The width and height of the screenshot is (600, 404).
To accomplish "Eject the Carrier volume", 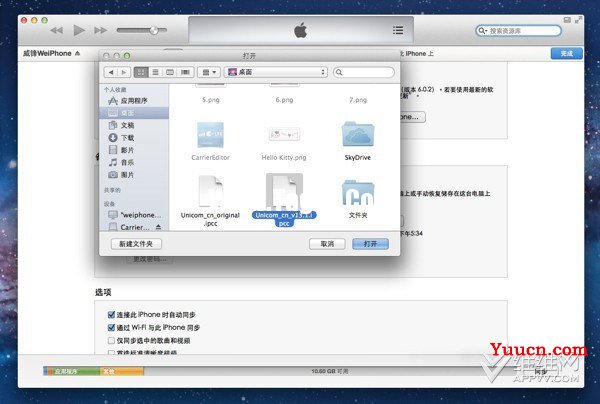I will coord(158,227).
